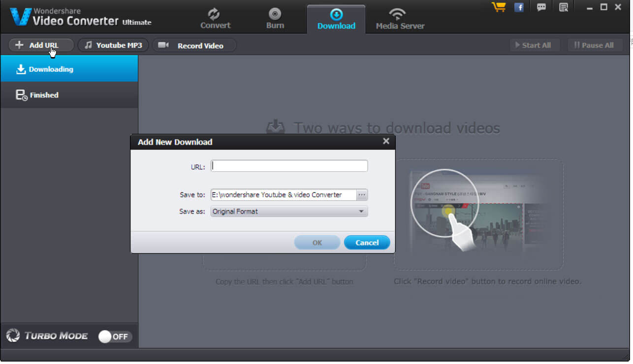
Task: Close the Video Converter window
Action: pyautogui.click(x=618, y=7)
